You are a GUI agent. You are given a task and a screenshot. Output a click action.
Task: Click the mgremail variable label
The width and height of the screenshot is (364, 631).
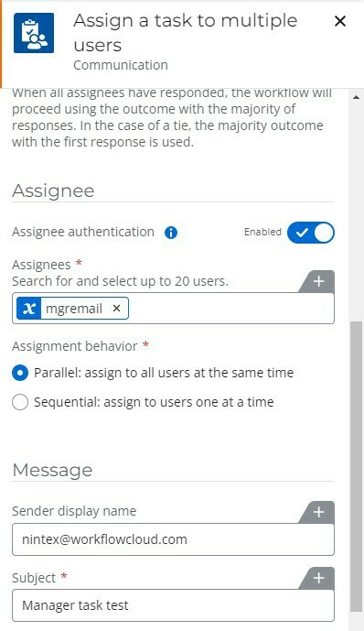point(74,309)
